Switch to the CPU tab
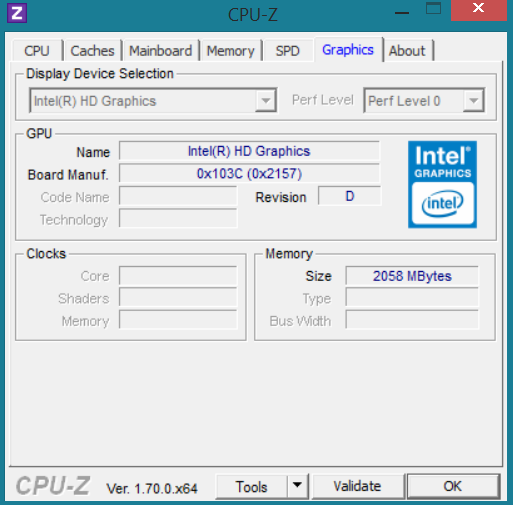Viewport: 513px width, 505px height. pos(37,51)
